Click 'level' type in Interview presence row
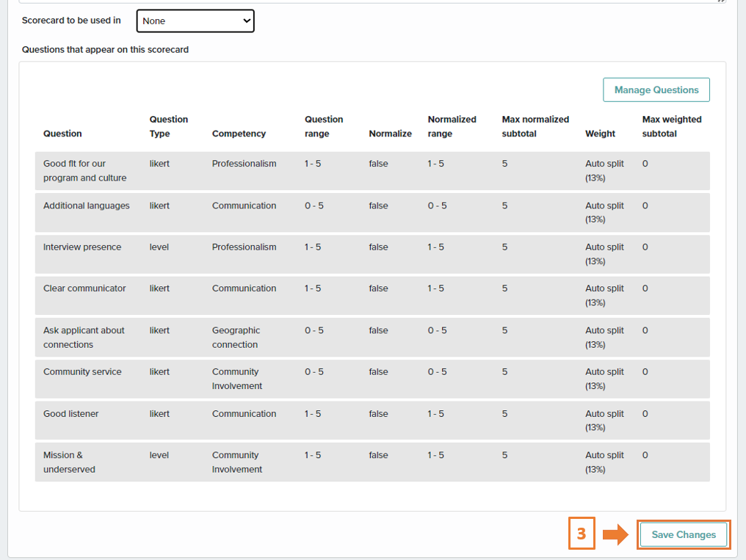Screen dimensions: 746x560 tap(159, 247)
